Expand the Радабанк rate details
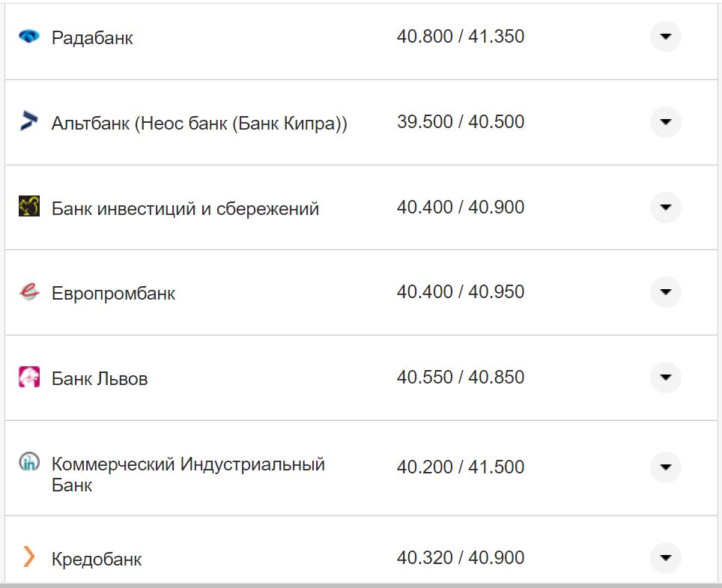The height and width of the screenshot is (588, 722). [x=665, y=36]
